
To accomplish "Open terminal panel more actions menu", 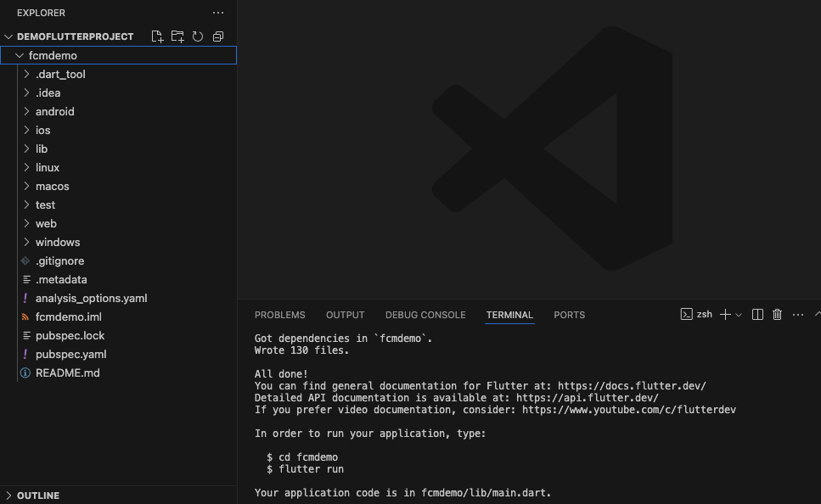I will click(x=797, y=315).
